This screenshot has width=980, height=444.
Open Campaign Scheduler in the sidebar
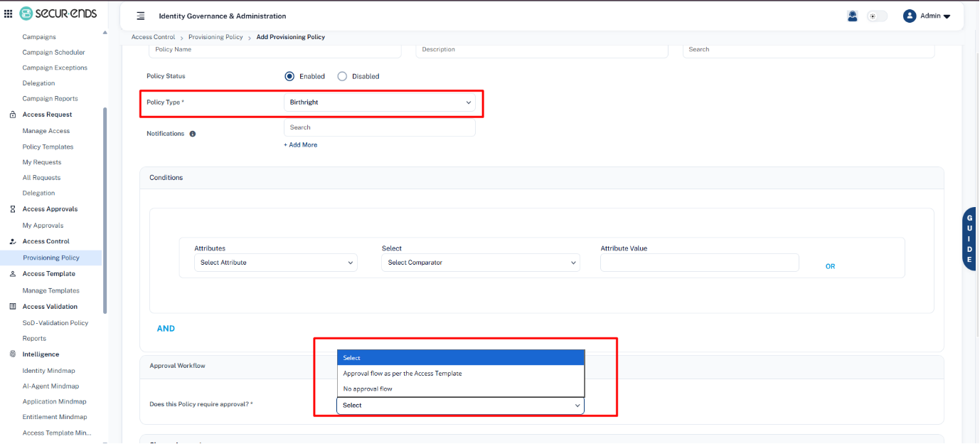point(53,53)
